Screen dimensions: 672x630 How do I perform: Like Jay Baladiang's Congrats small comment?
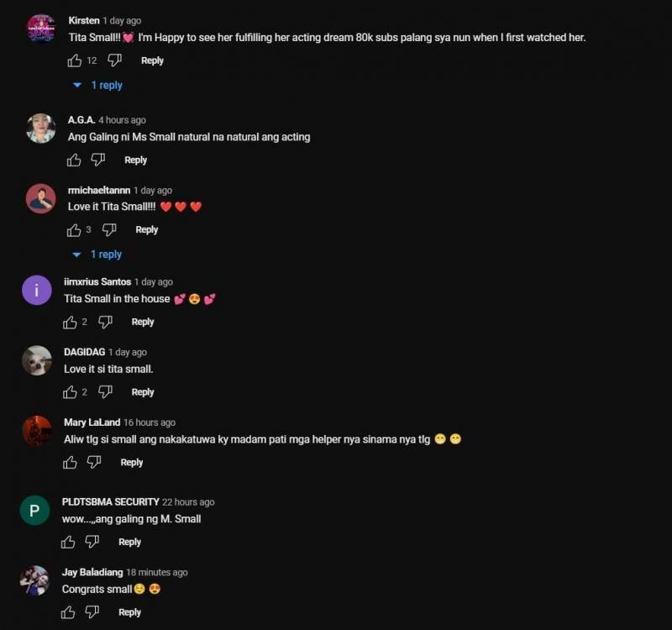pyautogui.click(x=68, y=613)
